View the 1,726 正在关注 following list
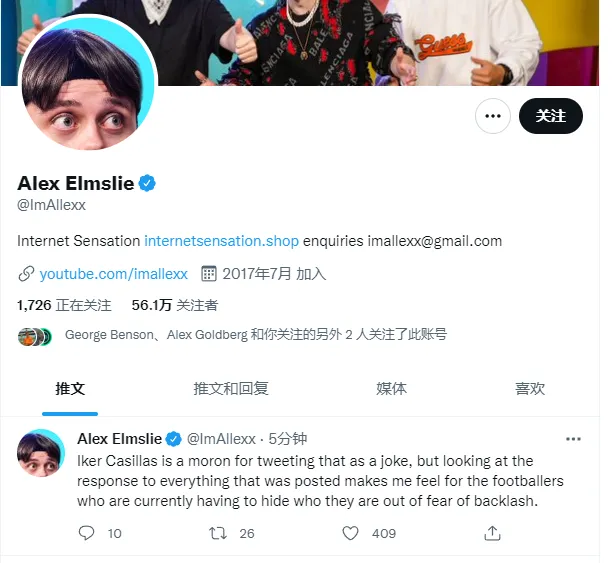 click(x=64, y=305)
